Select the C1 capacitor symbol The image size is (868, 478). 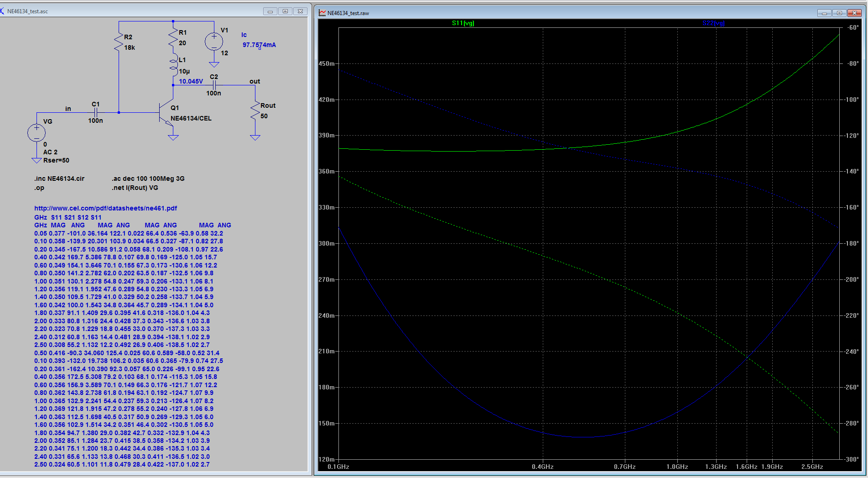tap(96, 112)
